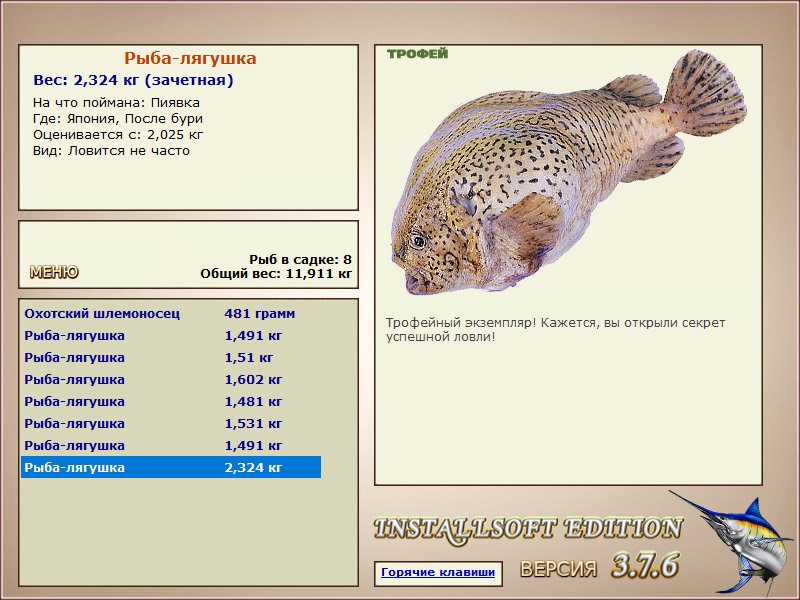800x600 pixels.
Task: Open the МЕНЮ button
Action: [54, 272]
